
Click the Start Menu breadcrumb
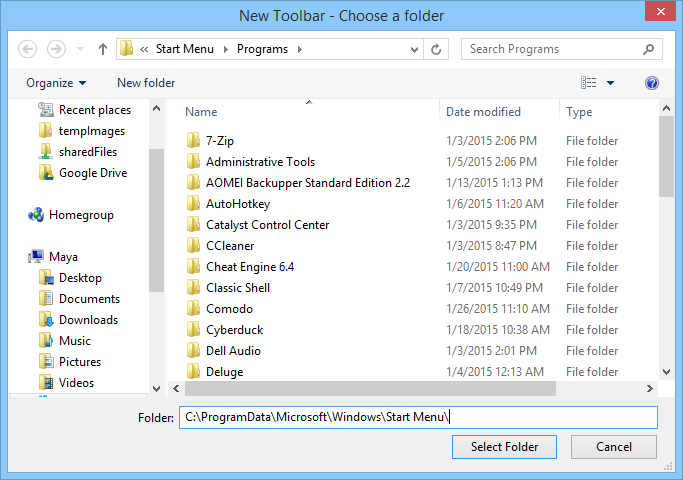[x=185, y=49]
